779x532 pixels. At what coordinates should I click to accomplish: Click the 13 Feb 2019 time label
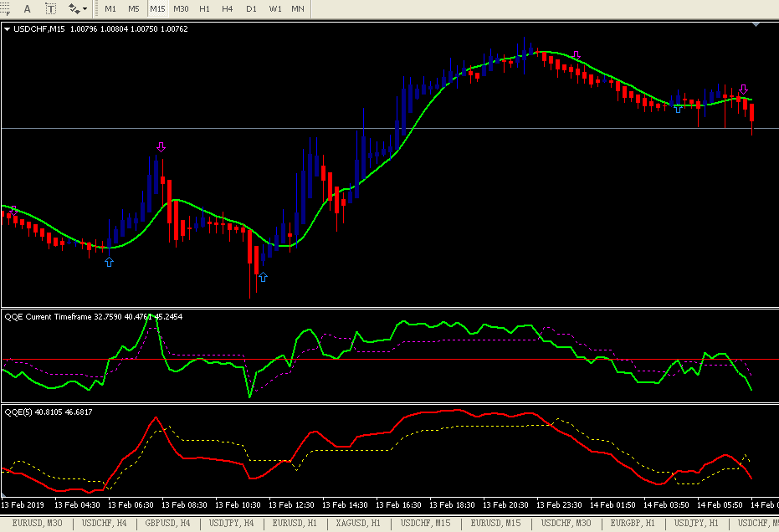tap(23, 504)
